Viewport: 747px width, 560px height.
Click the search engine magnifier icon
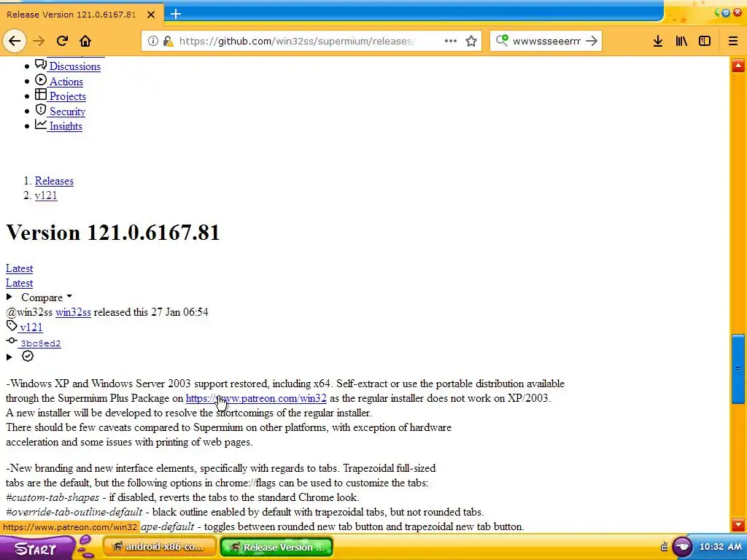pyautogui.click(x=502, y=41)
